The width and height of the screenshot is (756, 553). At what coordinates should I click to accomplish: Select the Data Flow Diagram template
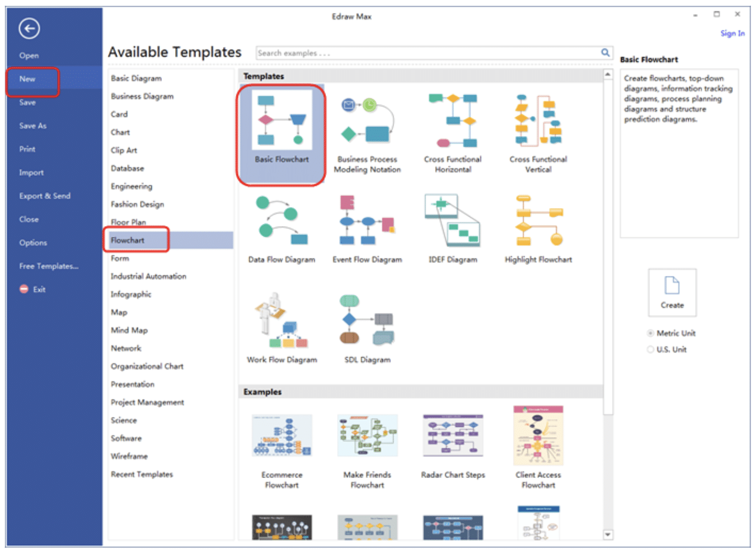pyautogui.click(x=282, y=229)
